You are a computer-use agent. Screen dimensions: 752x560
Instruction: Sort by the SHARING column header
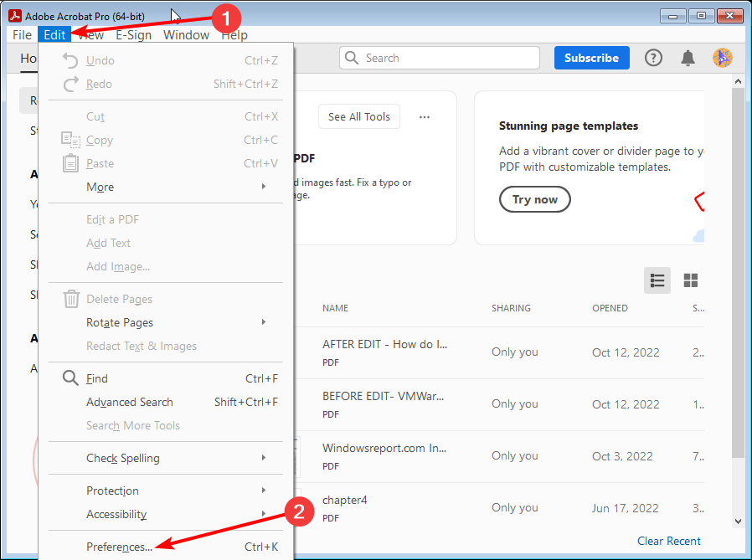pyautogui.click(x=511, y=308)
